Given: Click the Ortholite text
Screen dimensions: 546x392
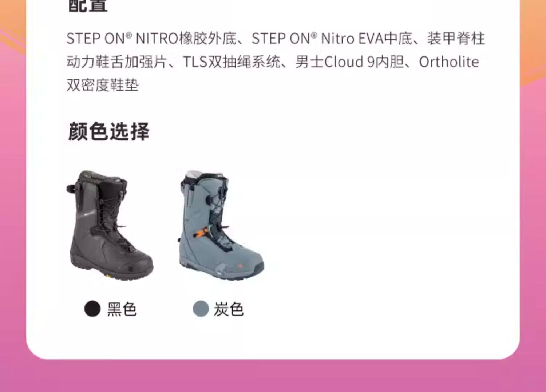Looking at the screenshot, I should click(449, 62).
